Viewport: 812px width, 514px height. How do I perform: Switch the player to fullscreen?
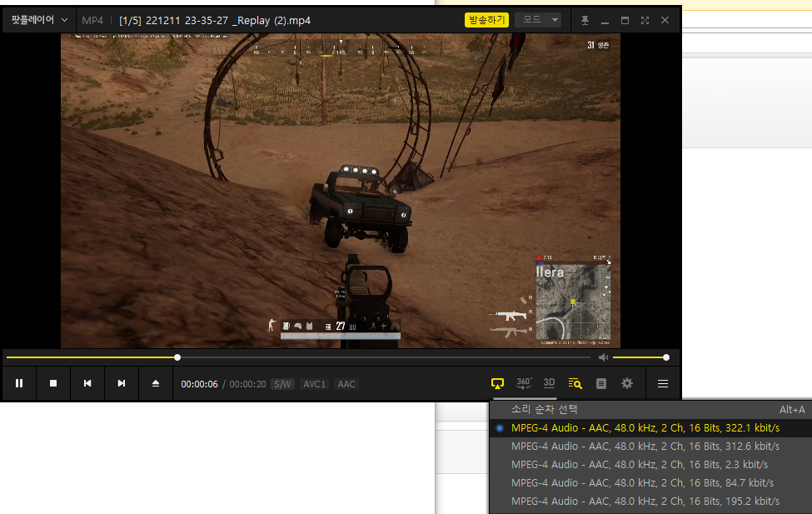coord(645,20)
